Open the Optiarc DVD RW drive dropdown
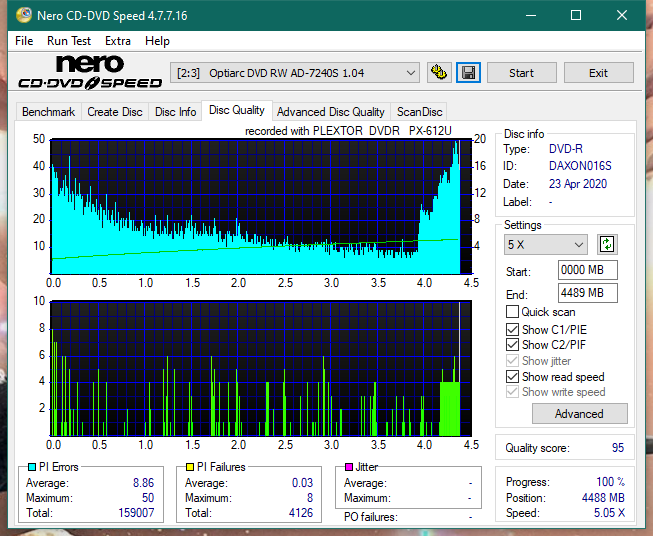Screen dimensions: 653x536 [x=295, y=73]
